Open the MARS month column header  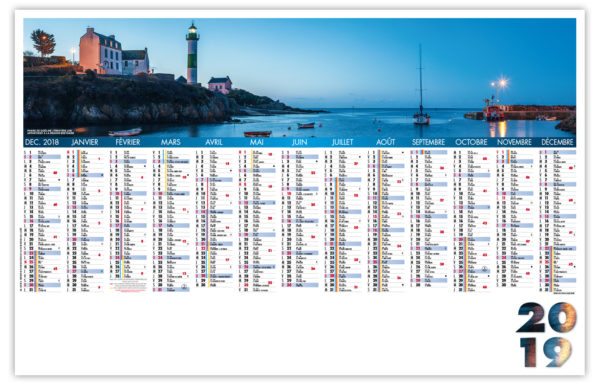[171, 142]
